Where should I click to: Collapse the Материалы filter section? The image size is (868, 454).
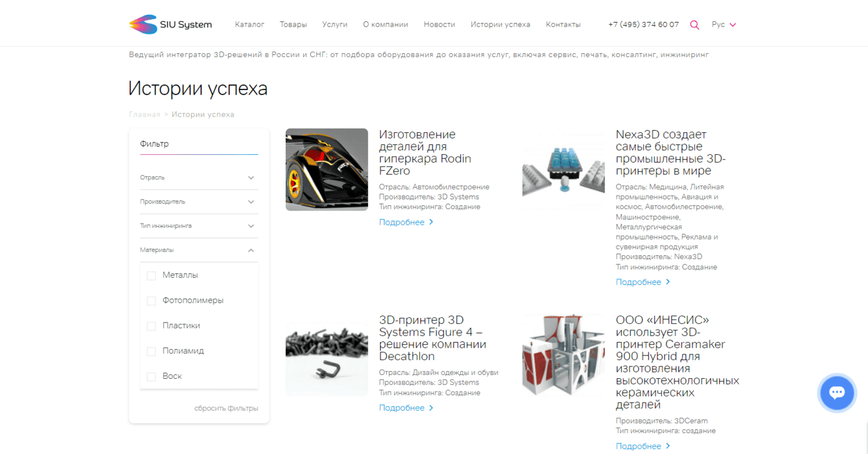pyautogui.click(x=199, y=250)
